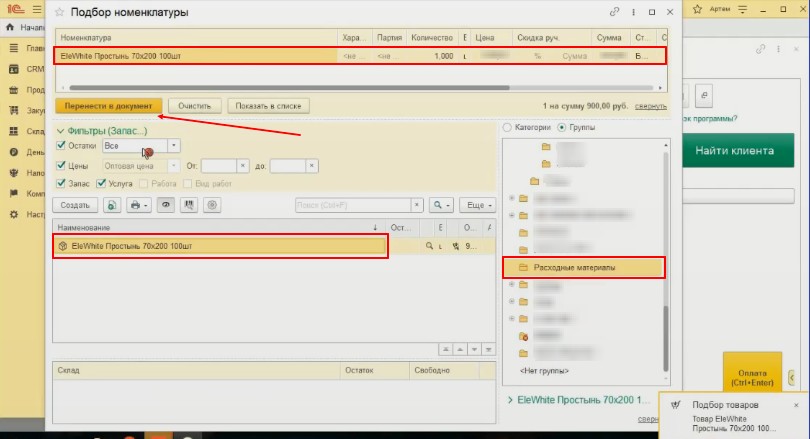Screen dimensions: 810x439
Task: Add the selection window to favorites with the star
Action: [x=59, y=12]
